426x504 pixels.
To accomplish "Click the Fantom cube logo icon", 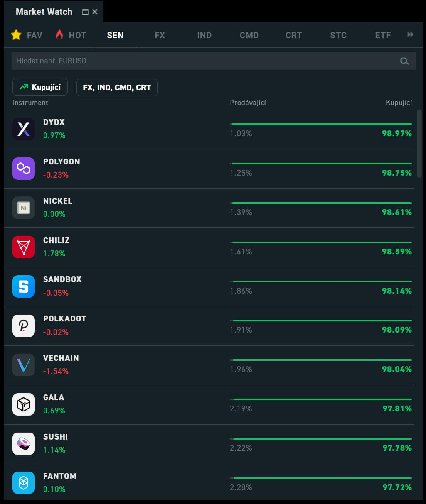I will tap(24, 483).
